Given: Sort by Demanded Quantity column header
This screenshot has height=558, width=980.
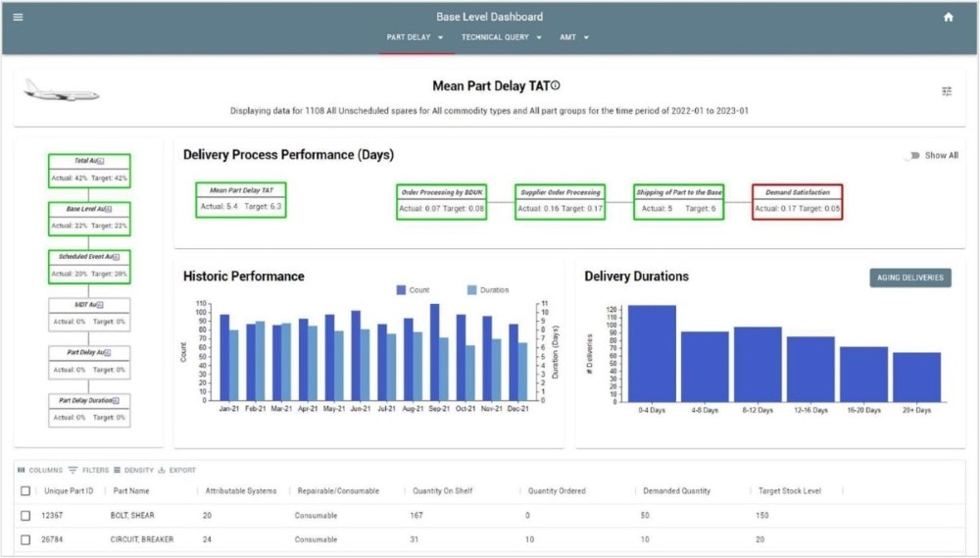Looking at the screenshot, I should coord(677,491).
